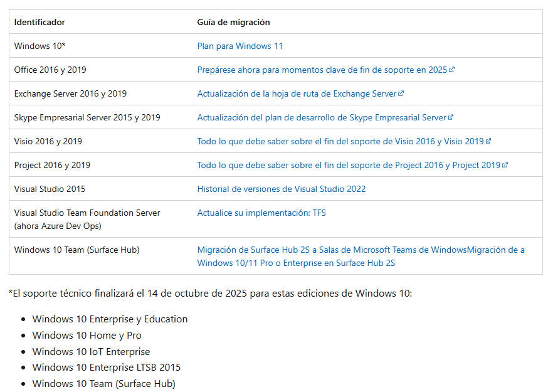Image resolution: width=548 pixels, height=392 pixels.
Task: Click external link icon next to Skype Empresarial link
Action: (451, 117)
